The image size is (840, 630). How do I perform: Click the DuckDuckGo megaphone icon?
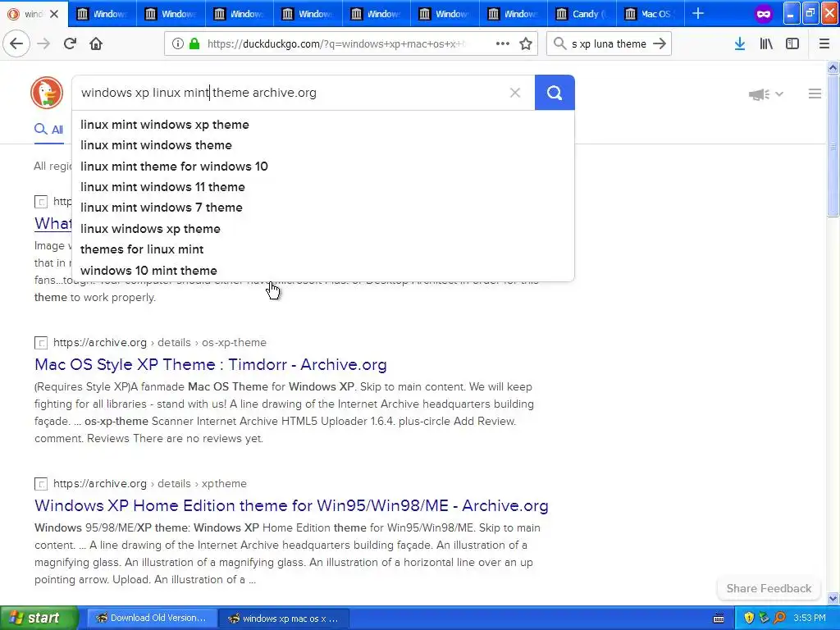(759, 94)
